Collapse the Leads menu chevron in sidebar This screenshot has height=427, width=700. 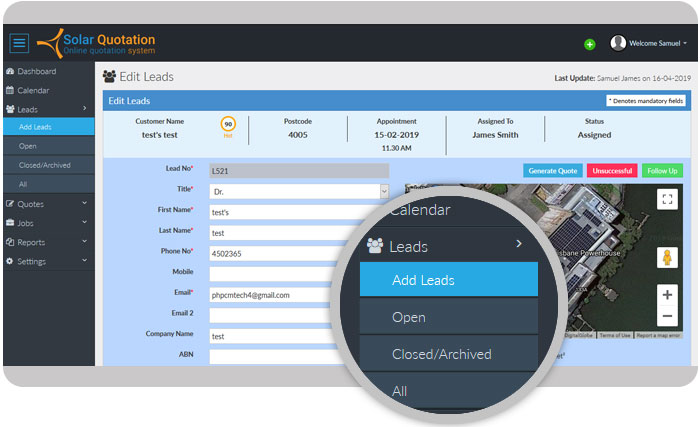[84, 109]
